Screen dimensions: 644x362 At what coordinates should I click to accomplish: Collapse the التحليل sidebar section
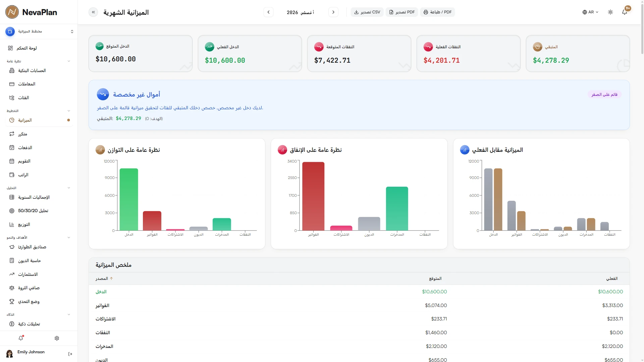pos(69,188)
